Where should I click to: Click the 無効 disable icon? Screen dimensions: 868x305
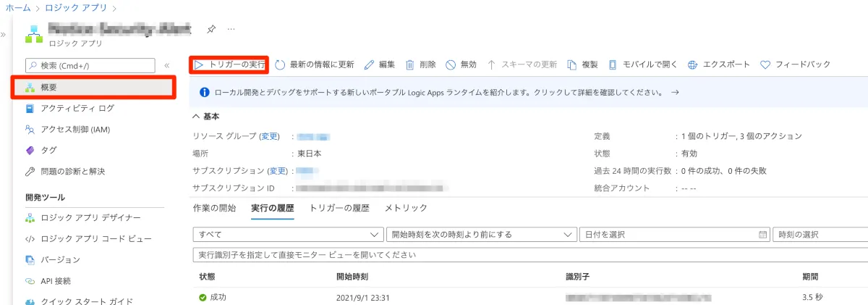click(x=451, y=64)
